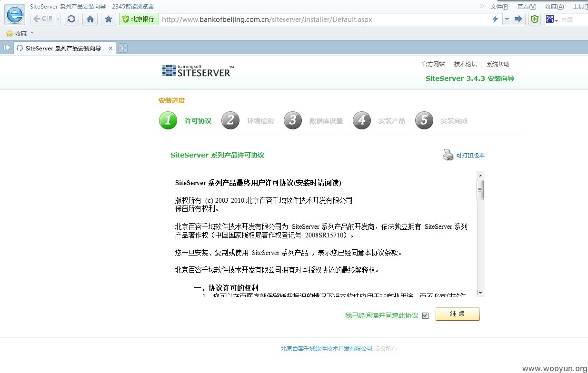Screen dimensions: 588x373
Task: Go to the home page icon
Action: coord(90,19)
